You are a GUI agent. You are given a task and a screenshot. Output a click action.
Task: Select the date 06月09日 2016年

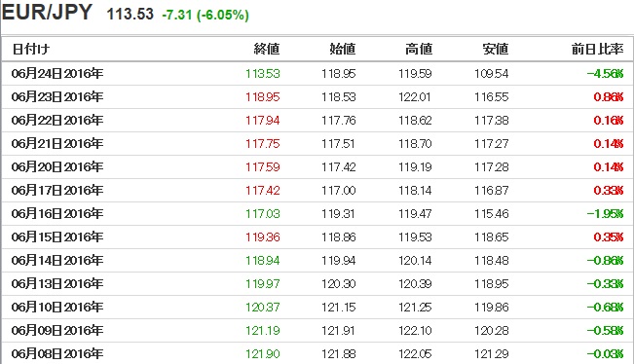click(57, 331)
